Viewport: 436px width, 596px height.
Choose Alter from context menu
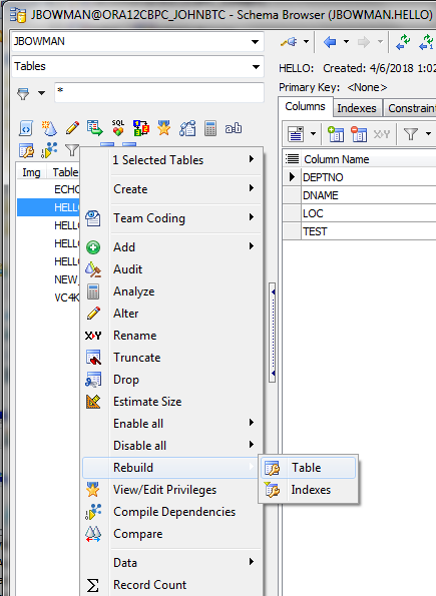pos(172,313)
